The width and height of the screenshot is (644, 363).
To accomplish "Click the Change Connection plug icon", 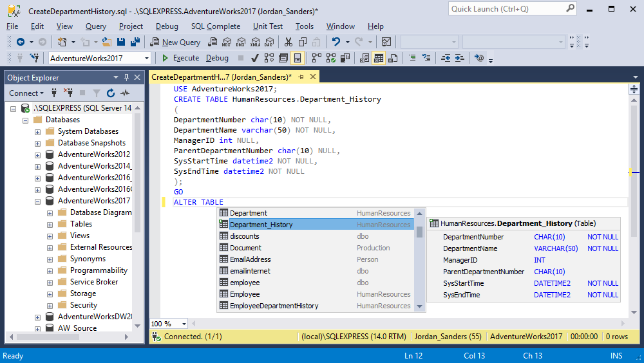I will pos(35,58).
